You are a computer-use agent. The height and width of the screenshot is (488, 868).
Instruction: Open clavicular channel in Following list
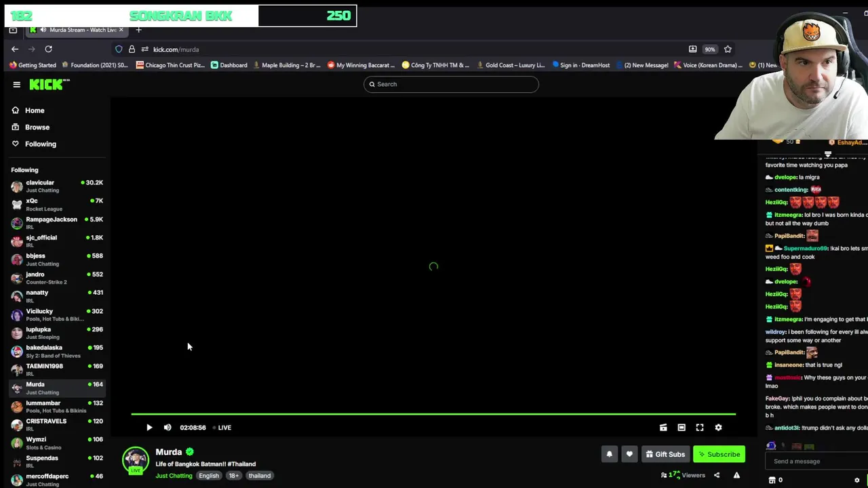click(58, 186)
